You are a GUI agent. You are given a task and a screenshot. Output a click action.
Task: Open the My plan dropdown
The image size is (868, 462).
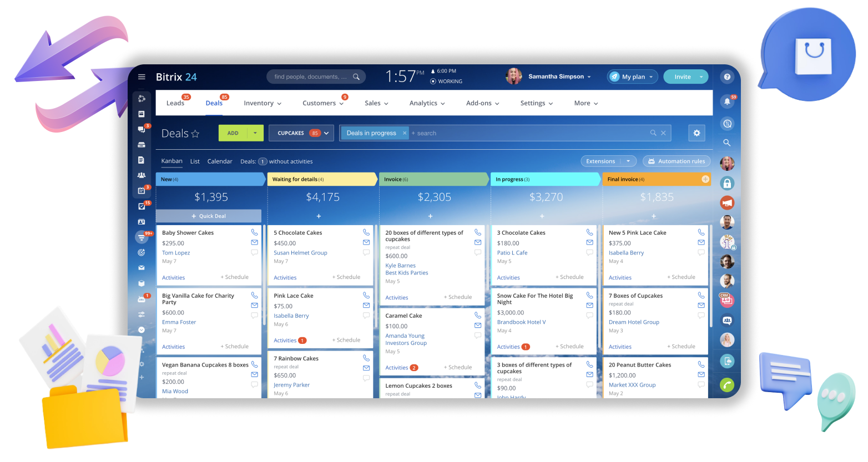pyautogui.click(x=633, y=77)
